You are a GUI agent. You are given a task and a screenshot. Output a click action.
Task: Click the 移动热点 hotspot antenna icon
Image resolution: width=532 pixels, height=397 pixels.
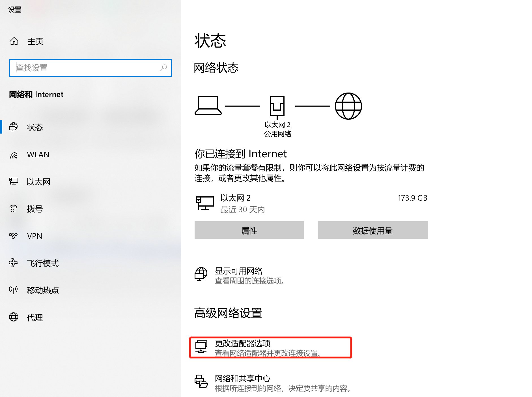point(13,290)
